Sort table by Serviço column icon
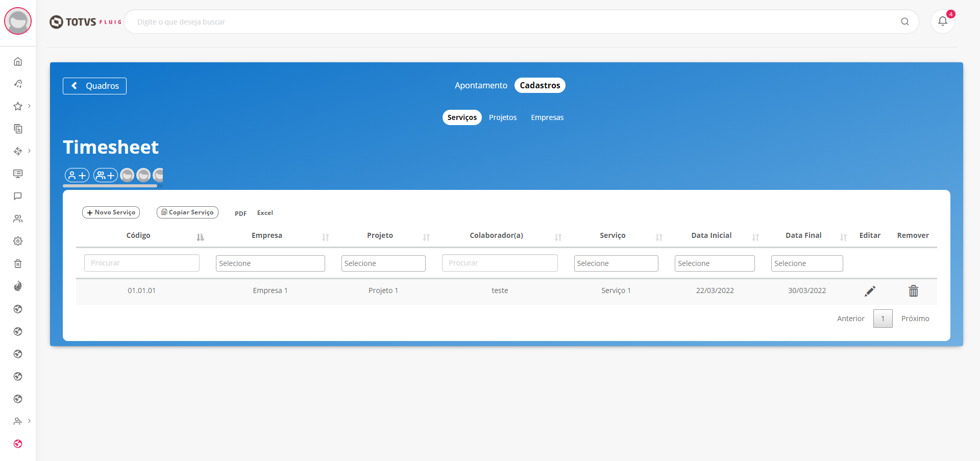 (659, 237)
